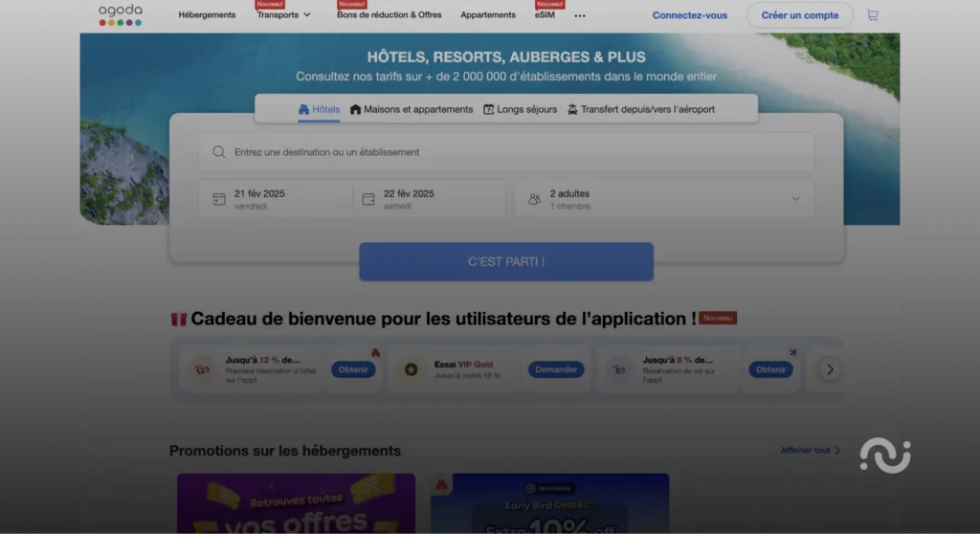The height and width of the screenshot is (534, 980).
Task: Open the 22 fév 2025 check-out date
Action: pos(429,199)
